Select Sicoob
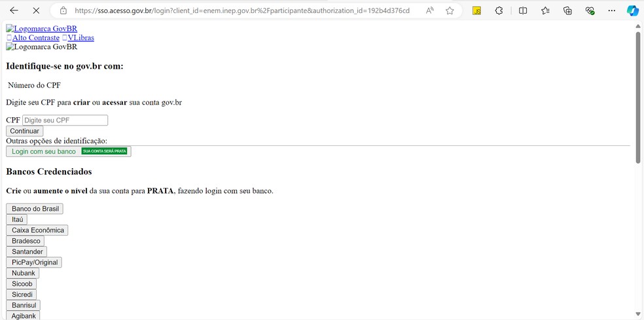This screenshot has width=644, height=320. coord(22,283)
